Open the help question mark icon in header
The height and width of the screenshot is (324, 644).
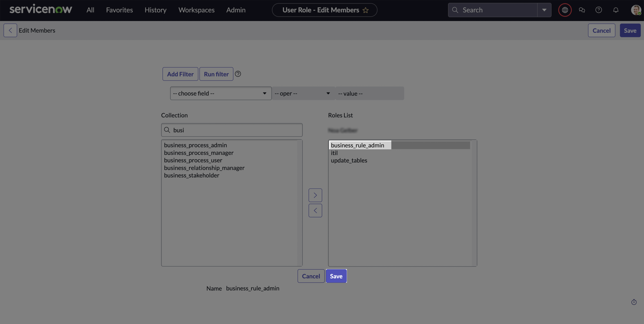[599, 10]
